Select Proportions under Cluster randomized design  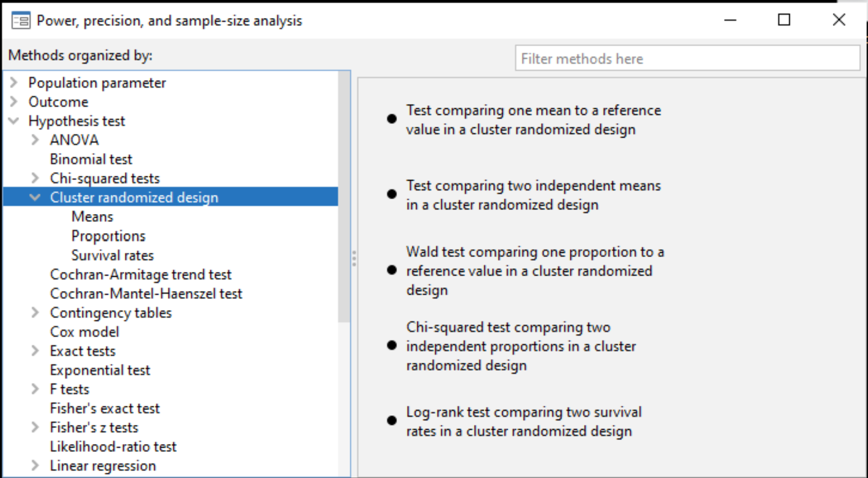(108, 235)
